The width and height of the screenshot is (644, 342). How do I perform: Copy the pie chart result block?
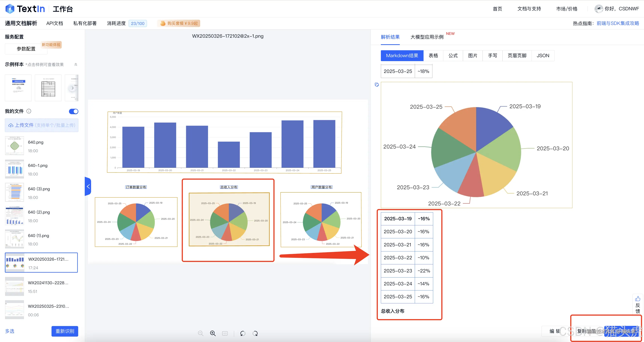[377, 85]
